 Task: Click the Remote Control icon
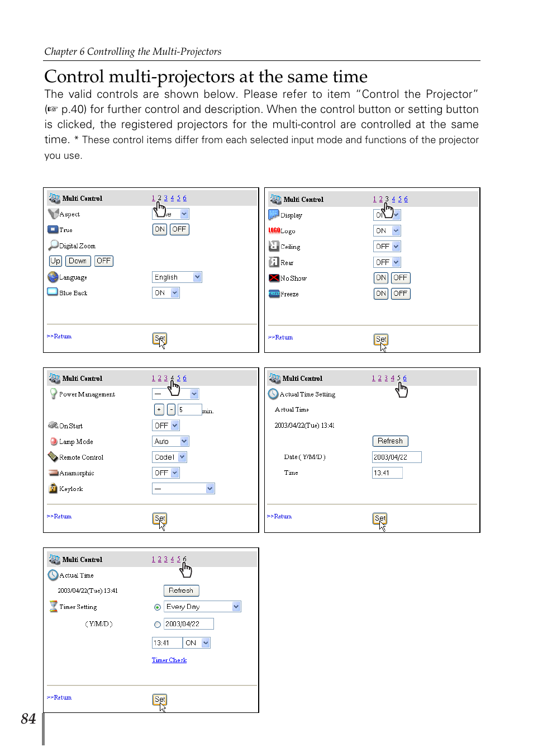(53, 457)
